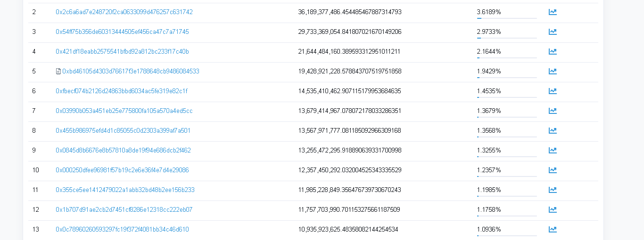Screen dimensions: 644x240
Task: Open analytics chart icon for rank 9 holder
Action: click(x=553, y=151)
